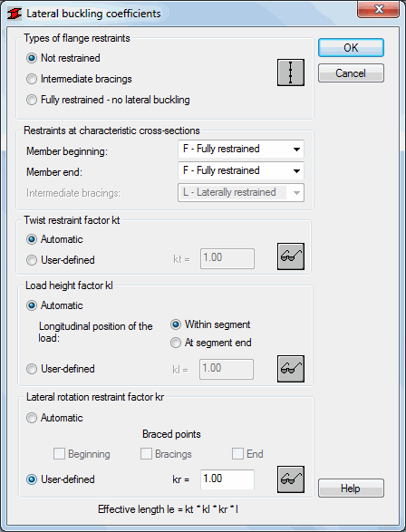Open the twist restraint factor kt glasses icon

point(291,256)
